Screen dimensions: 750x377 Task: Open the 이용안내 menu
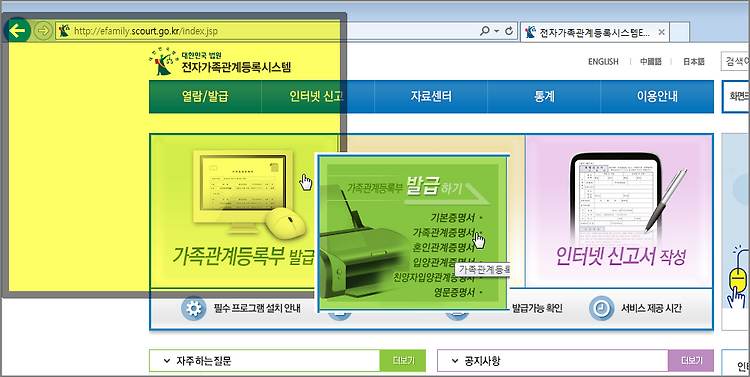tap(657, 97)
